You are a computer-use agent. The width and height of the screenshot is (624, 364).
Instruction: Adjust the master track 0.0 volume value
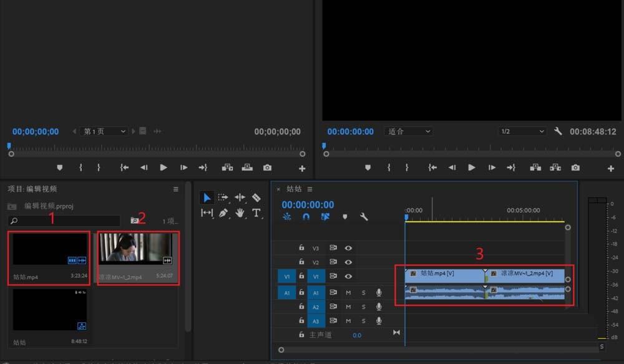(357, 335)
